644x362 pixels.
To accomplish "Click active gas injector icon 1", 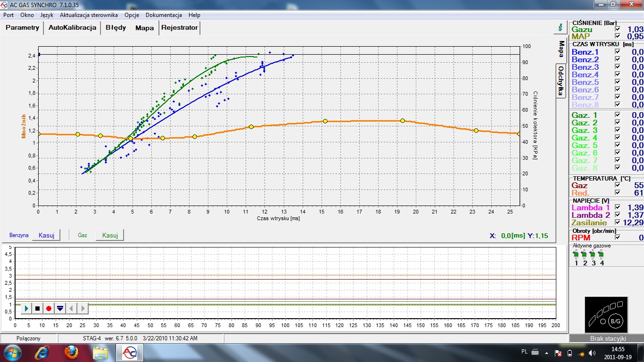I will 576,255.
